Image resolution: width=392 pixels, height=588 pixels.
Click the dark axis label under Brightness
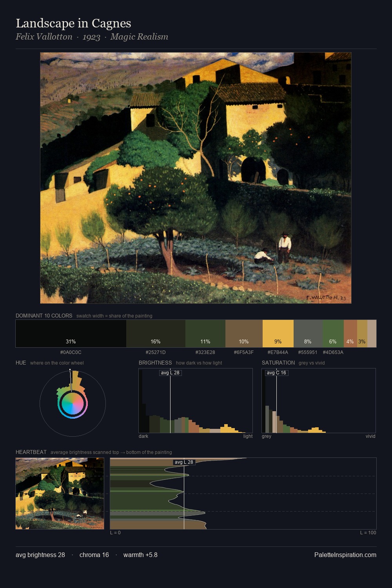click(x=143, y=436)
